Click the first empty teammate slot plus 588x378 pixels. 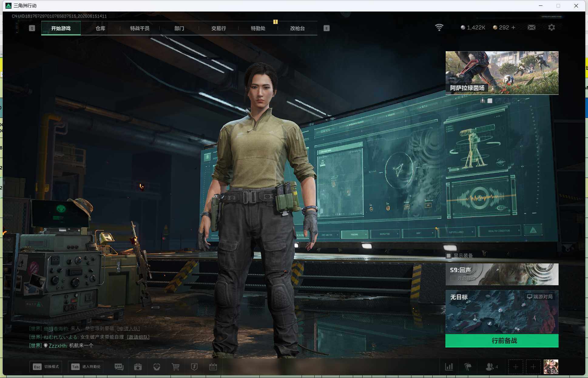click(515, 367)
